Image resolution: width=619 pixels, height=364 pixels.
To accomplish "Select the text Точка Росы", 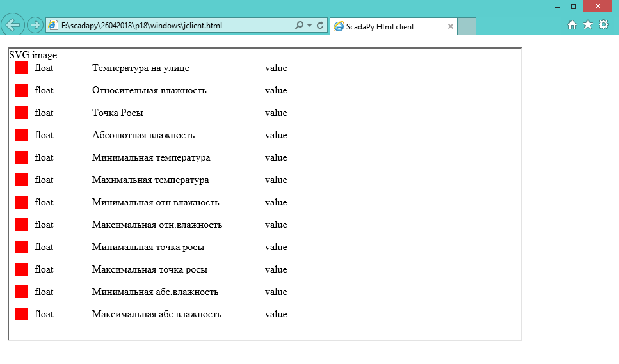I will tap(118, 113).
